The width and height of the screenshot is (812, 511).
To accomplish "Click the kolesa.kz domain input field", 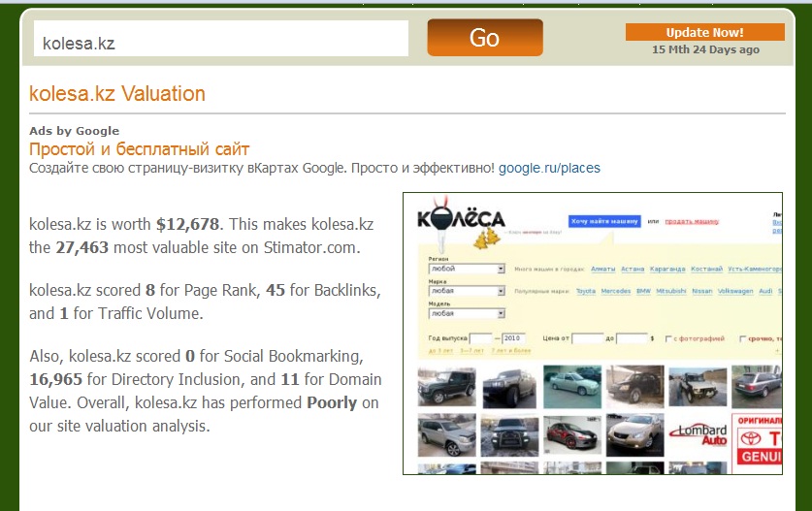I will click(221, 39).
